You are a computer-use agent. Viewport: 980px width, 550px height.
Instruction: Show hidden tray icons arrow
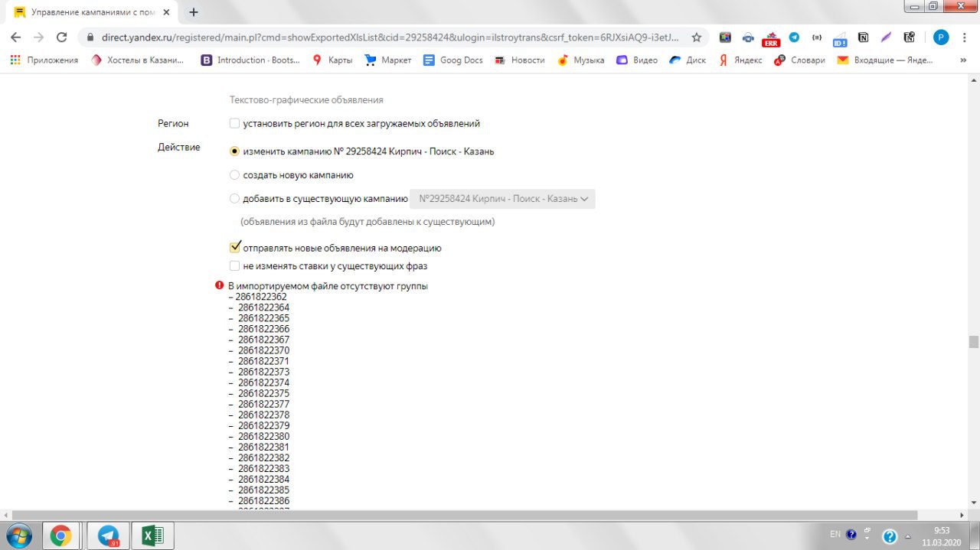tap(907, 535)
